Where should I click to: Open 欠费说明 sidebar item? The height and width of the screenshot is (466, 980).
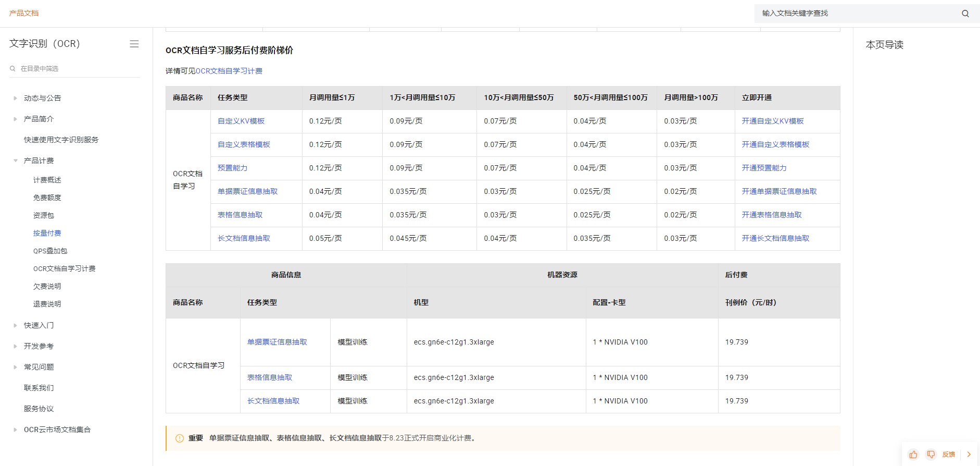tap(47, 286)
